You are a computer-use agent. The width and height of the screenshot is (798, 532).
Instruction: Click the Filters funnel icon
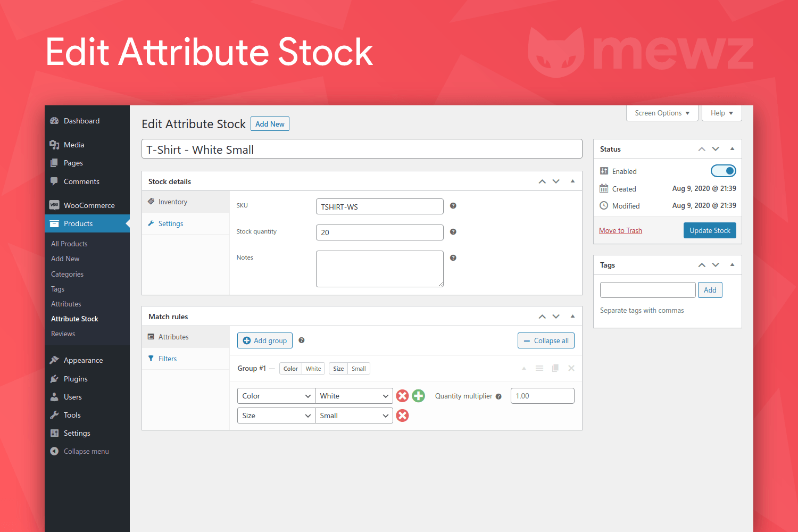click(x=151, y=359)
